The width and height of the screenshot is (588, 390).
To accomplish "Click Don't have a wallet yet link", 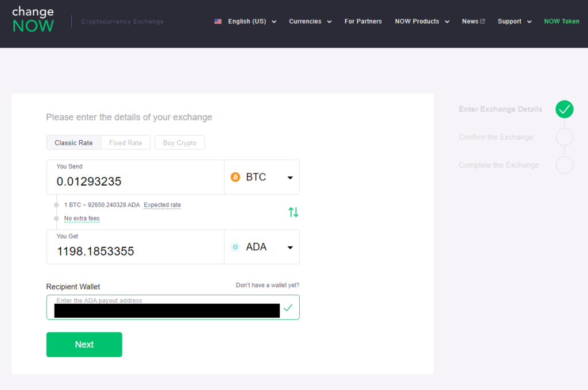I will [x=268, y=285].
